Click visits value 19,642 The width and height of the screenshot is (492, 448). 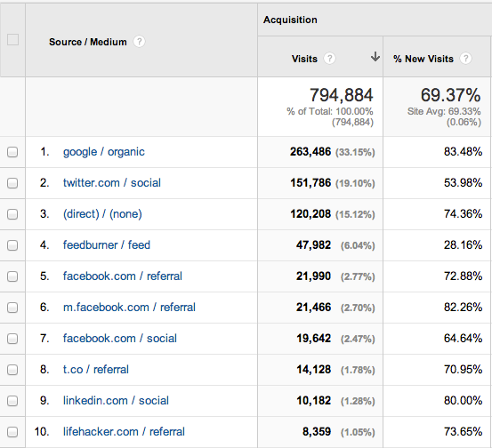[314, 339]
